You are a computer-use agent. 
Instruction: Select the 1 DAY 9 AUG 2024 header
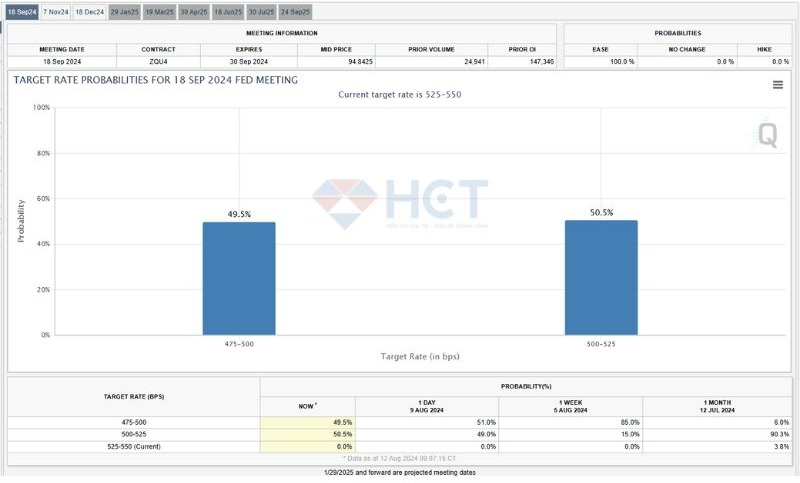[427, 404]
